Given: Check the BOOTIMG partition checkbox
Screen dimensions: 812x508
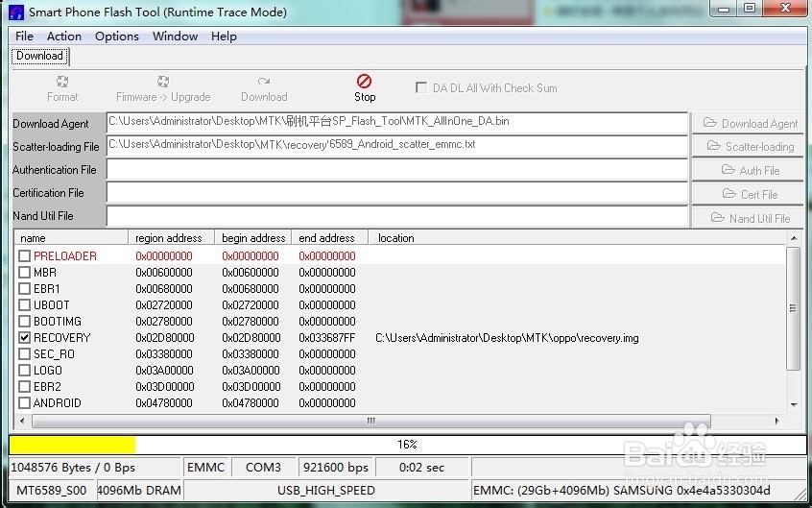Looking at the screenshot, I should [x=24, y=322].
